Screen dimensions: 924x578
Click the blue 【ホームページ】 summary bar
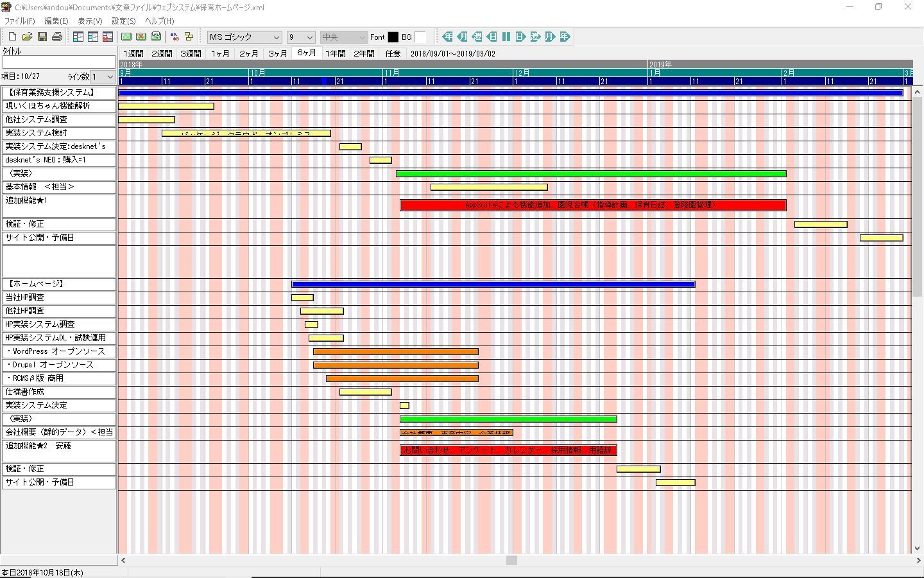(493, 284)
